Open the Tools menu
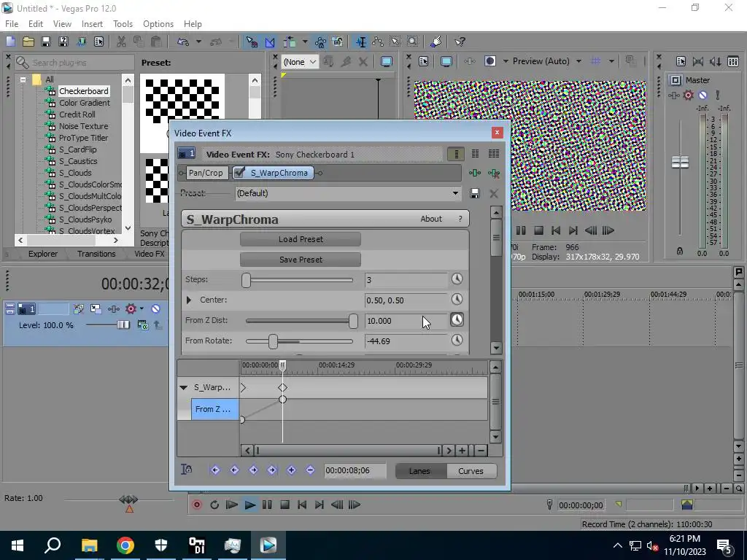 point(123,24)
